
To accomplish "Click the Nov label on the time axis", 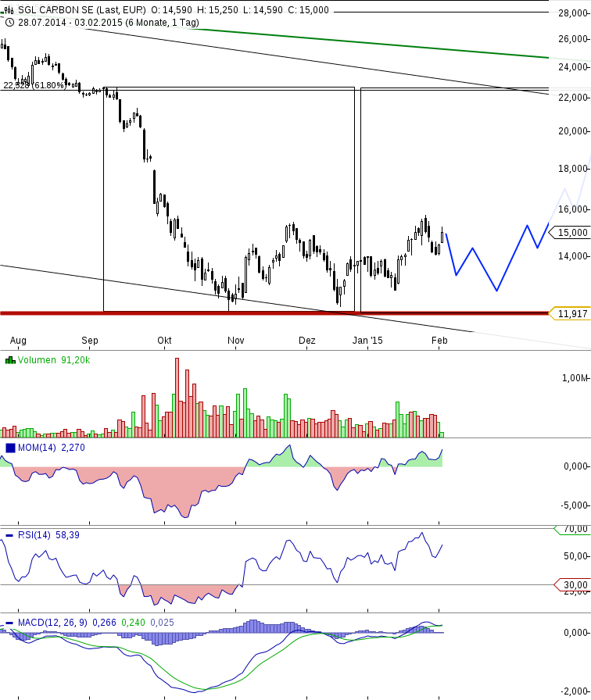I will tap(236, 341).
